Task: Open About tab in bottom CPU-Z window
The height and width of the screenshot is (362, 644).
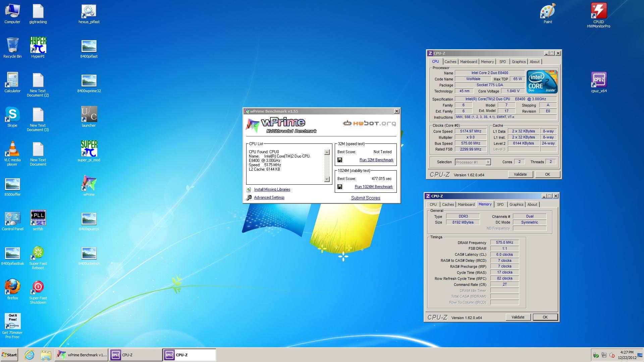Action: 532,204
